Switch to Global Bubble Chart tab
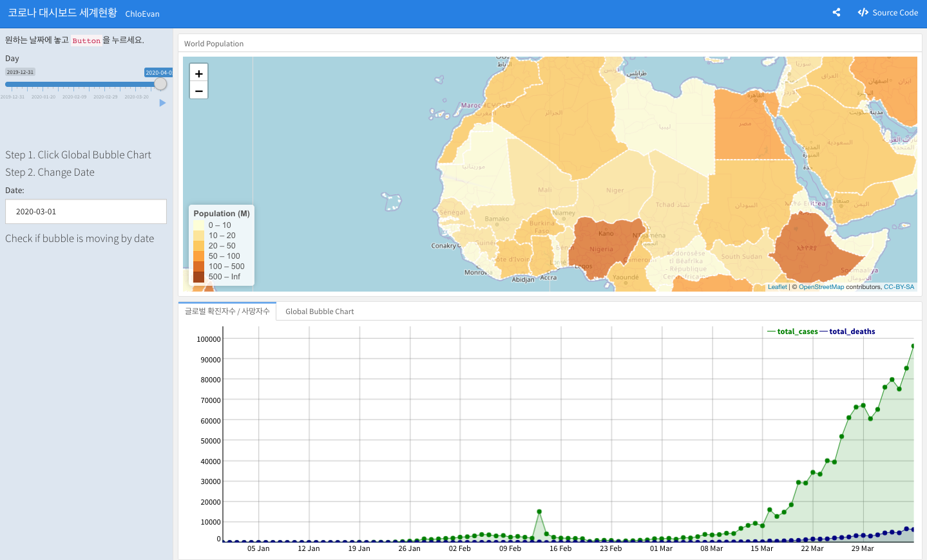This screenshot has width=927, height=560. pyautogui.click(x=320, y=312)
